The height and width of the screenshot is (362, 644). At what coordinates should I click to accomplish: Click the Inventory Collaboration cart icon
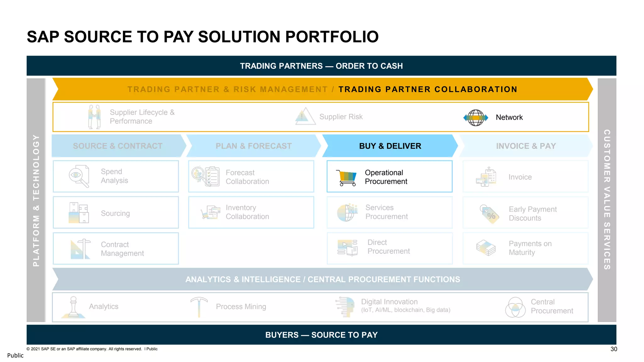(x=211, y=212)
